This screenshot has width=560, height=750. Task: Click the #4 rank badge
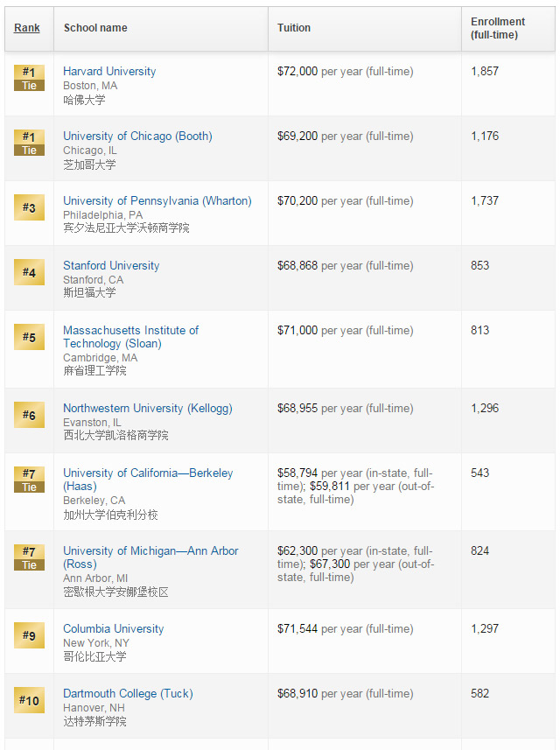(29, 272)
